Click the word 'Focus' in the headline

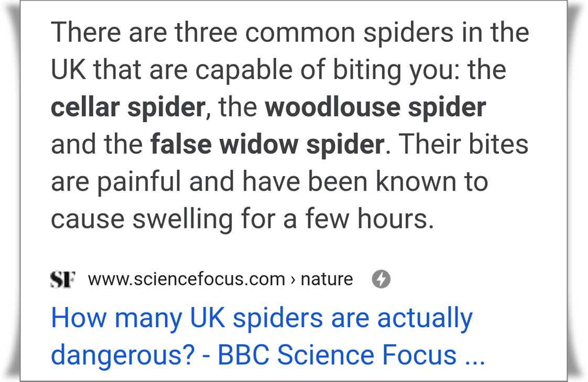coord(419,355)
